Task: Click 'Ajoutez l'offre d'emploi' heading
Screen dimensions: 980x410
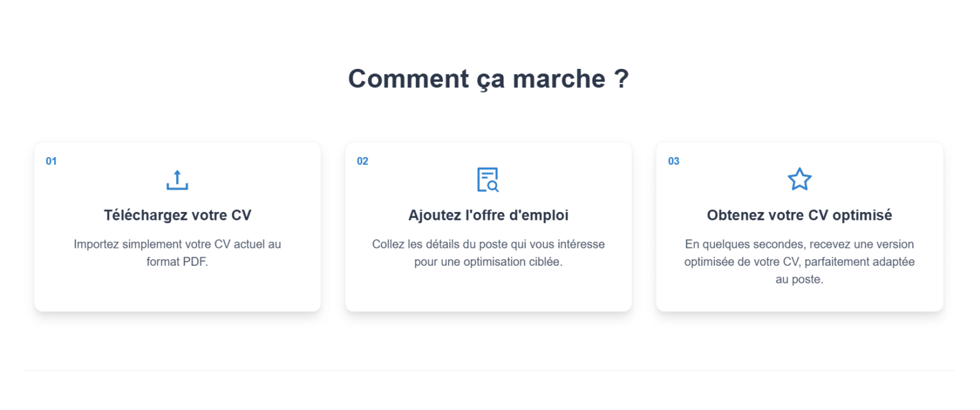Action: [x=488, y=215]
